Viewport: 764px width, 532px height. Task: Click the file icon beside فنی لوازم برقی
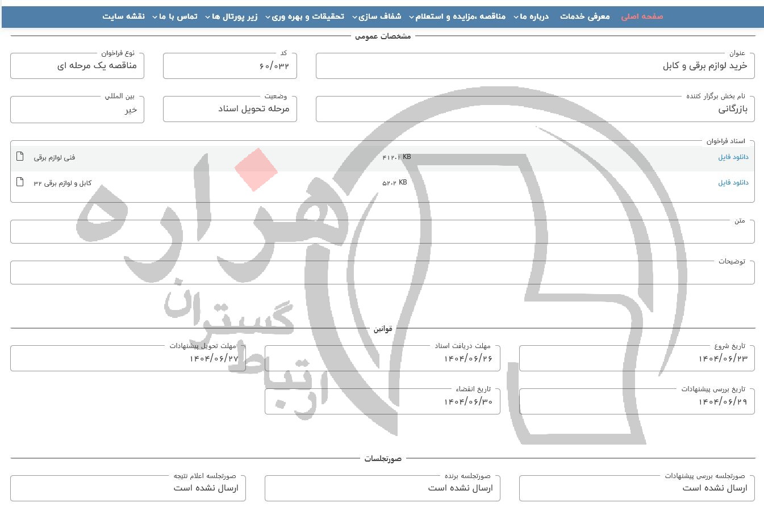tap(20, 157)
